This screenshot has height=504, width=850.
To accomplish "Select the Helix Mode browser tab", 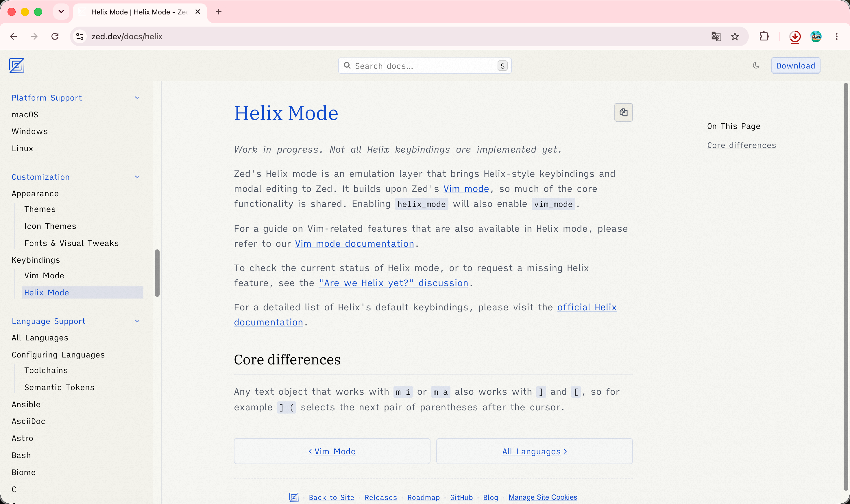I will tap(140, 12).
